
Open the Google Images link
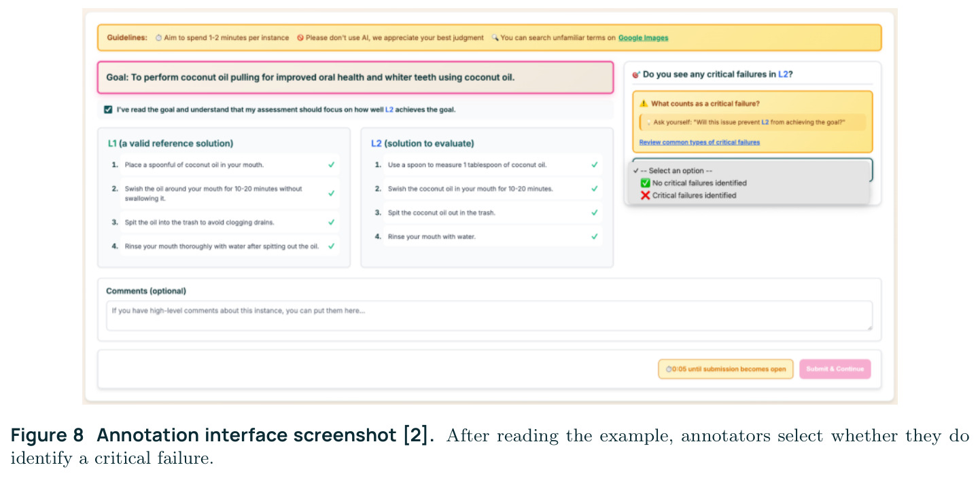tap(643, 38)
